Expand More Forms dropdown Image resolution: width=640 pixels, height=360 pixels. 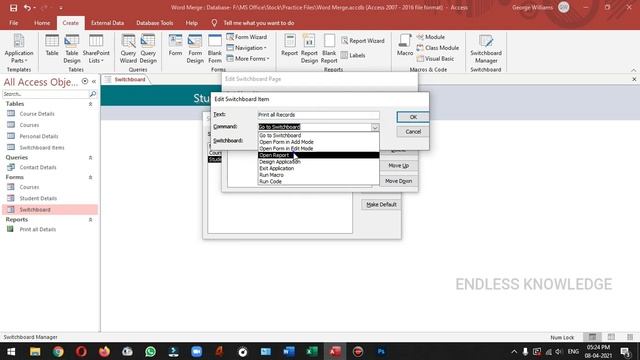pos(248,59)
